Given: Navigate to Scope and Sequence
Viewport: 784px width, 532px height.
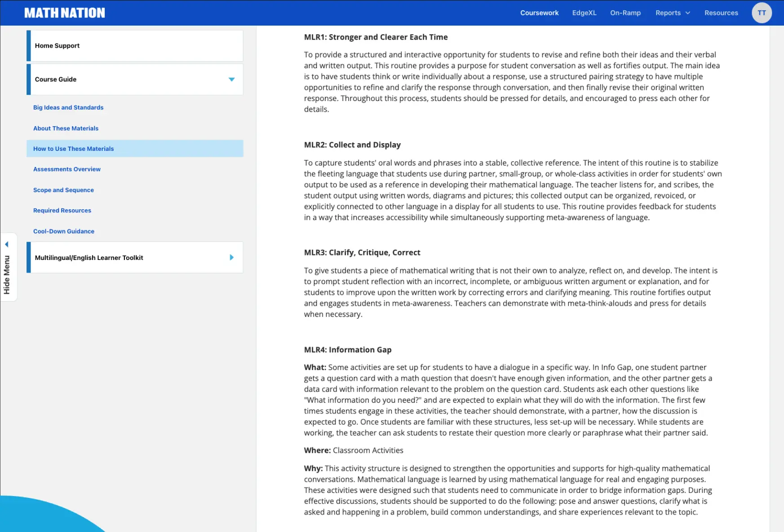Looking at the screenshot, I should pyautogui.click(x=63, y=190).
